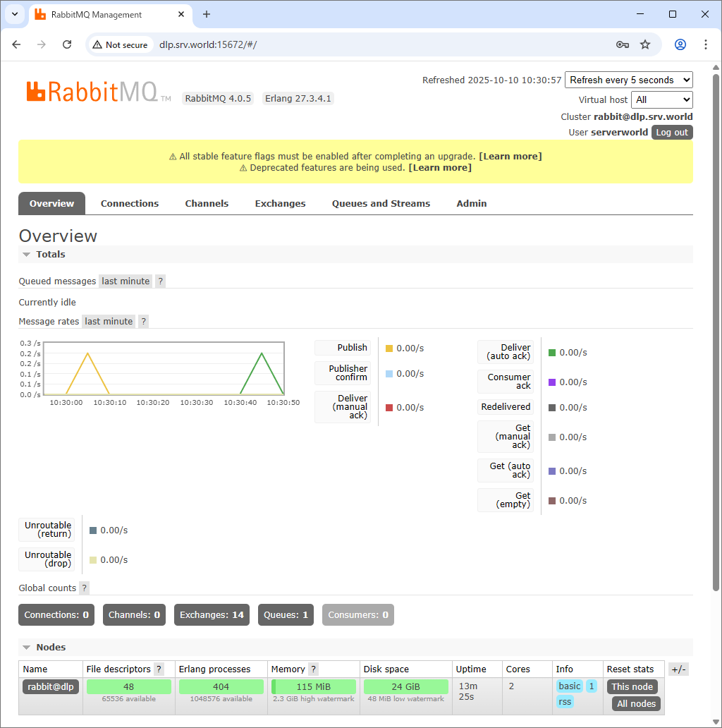
Task: Open help for Queued messages
Action: click(160, 281)
